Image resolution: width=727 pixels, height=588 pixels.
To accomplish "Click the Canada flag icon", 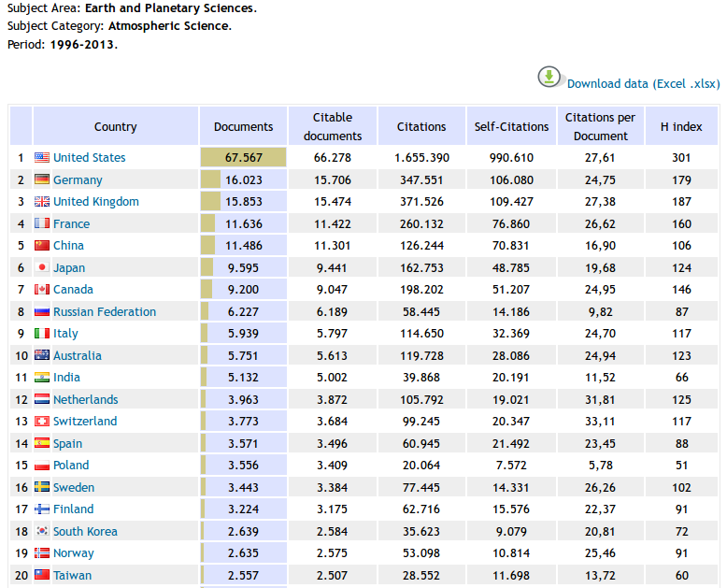I will coord(42,290).
